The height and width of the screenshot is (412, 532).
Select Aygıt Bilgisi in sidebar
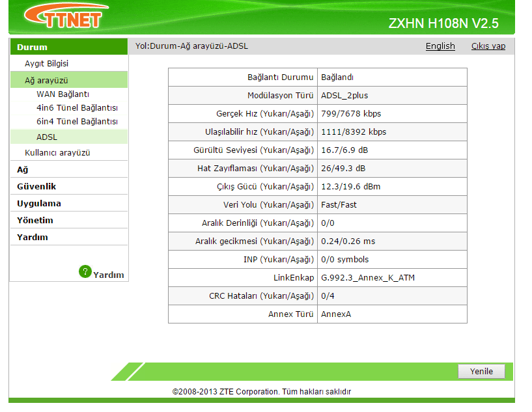(x=46, y=63)
